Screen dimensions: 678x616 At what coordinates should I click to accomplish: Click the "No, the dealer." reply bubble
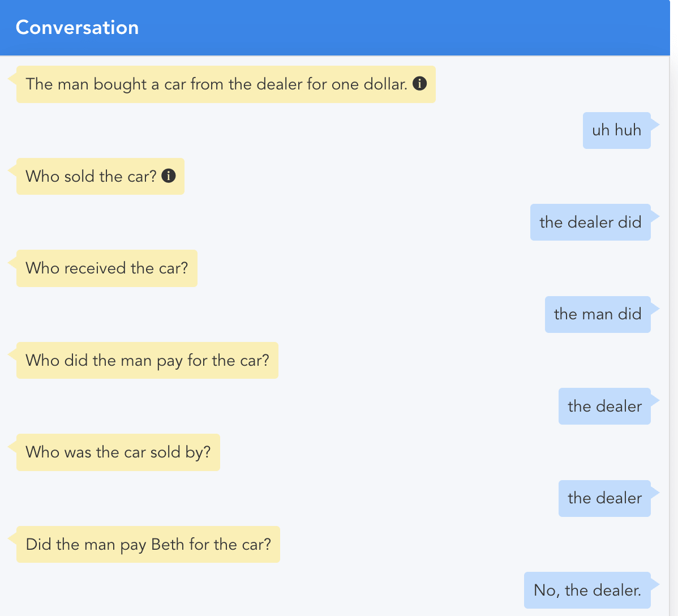click(x=587, y=591)
